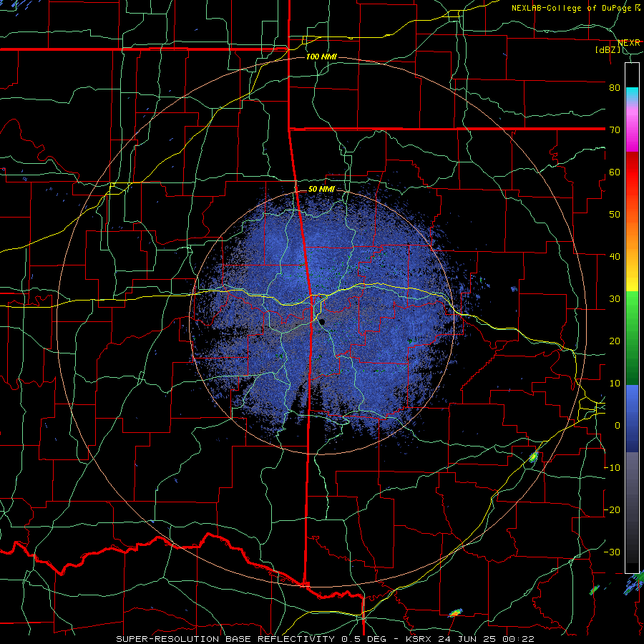Click the 80 dBZ scale value

[615, 87]
